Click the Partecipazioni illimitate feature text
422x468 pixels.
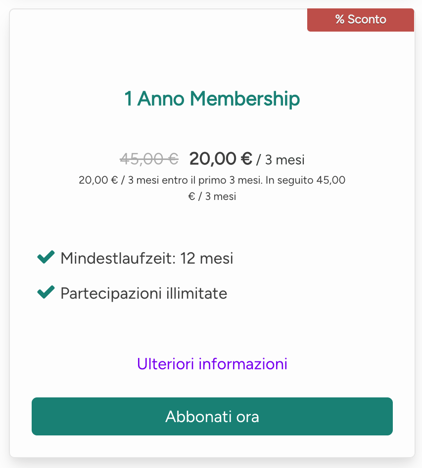[144, 294]
